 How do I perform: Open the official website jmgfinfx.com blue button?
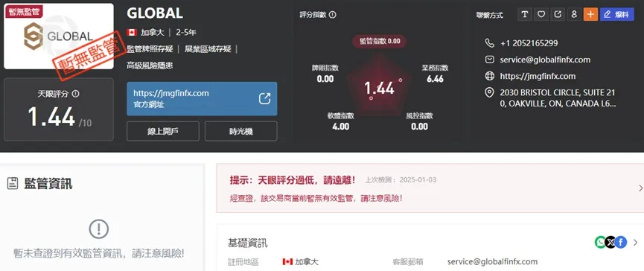[202, 98]
